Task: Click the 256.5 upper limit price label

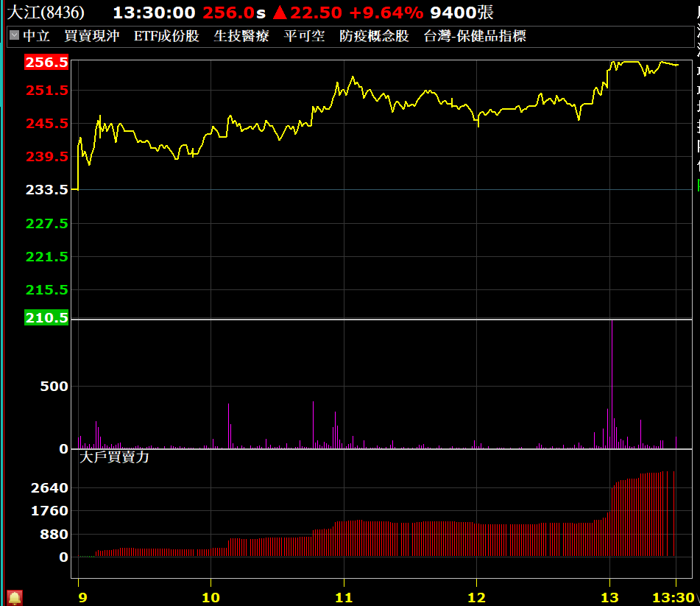Action: 46,63
